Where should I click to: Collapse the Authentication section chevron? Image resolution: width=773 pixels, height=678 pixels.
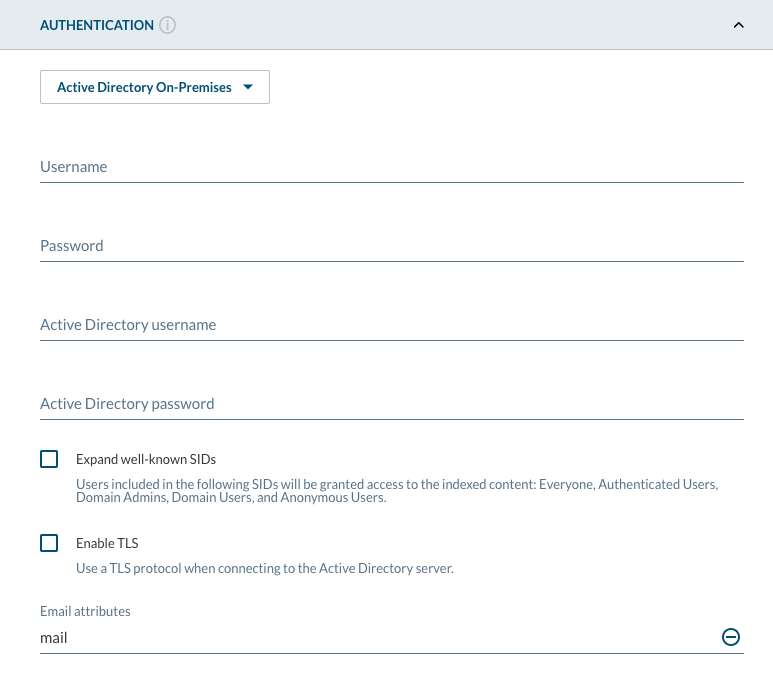tap(738, 25)
